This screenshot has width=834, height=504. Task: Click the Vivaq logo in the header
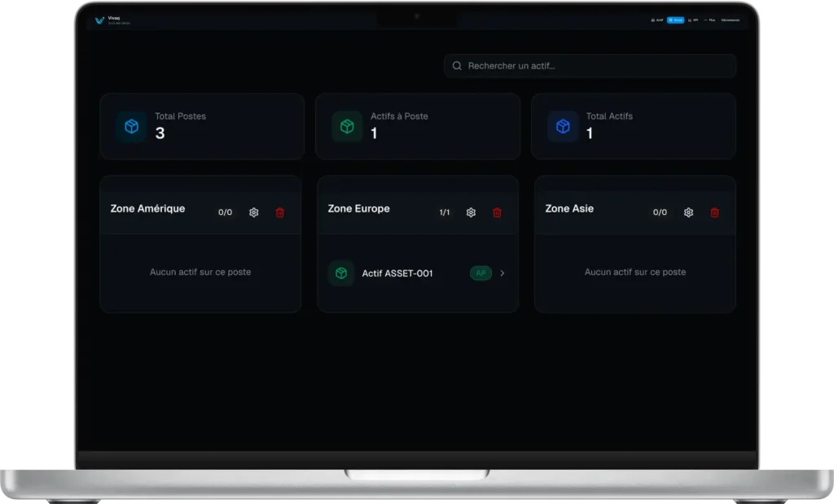99,20
